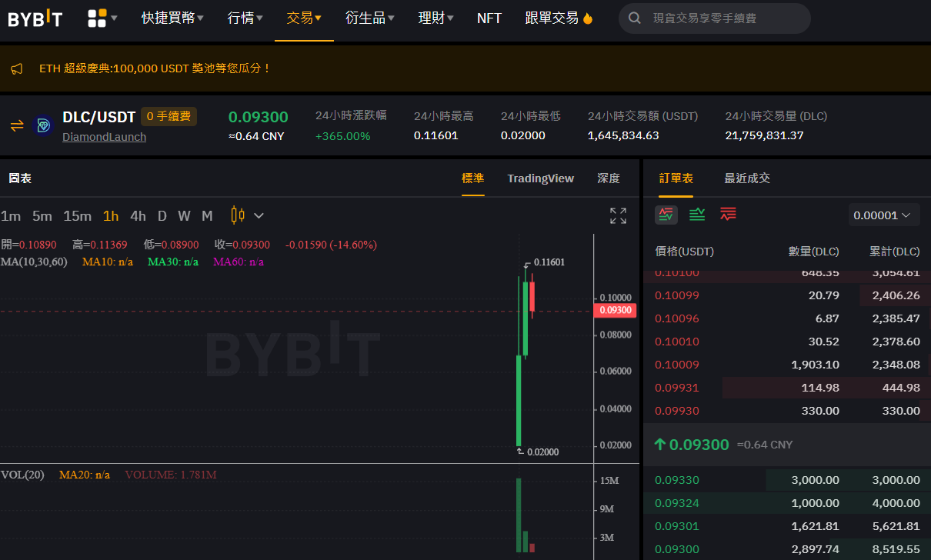The image size is (931, 560).
Task: Open the NFT page
Action: pos(489,18)
